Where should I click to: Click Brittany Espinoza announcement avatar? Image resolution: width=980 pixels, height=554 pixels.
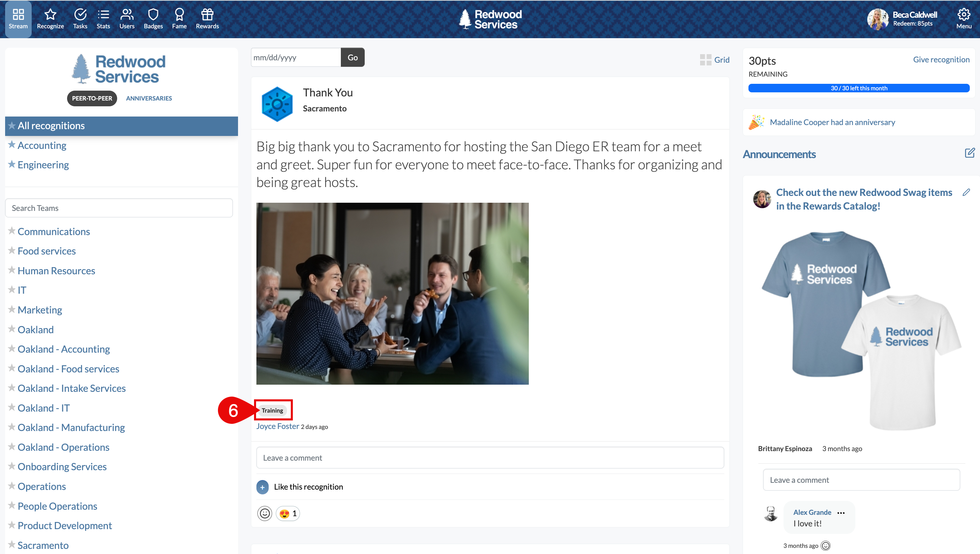[x=762, y=199]
